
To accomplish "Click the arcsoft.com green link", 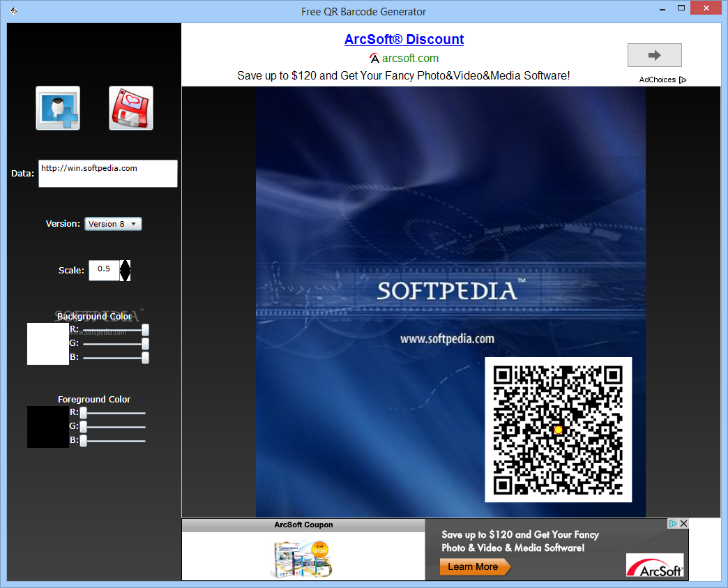I will tap(410, 58).
